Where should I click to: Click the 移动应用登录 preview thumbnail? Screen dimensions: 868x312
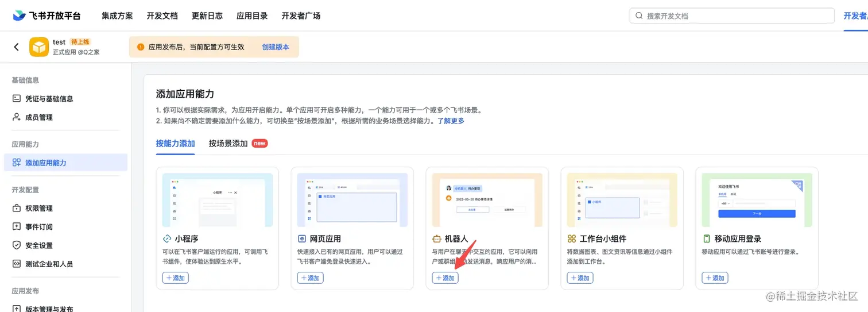click(x=757, y=200)
